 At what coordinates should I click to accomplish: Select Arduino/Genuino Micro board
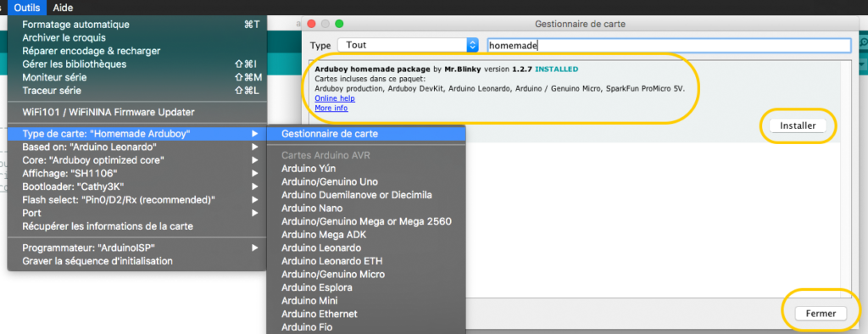click(366, 274)
